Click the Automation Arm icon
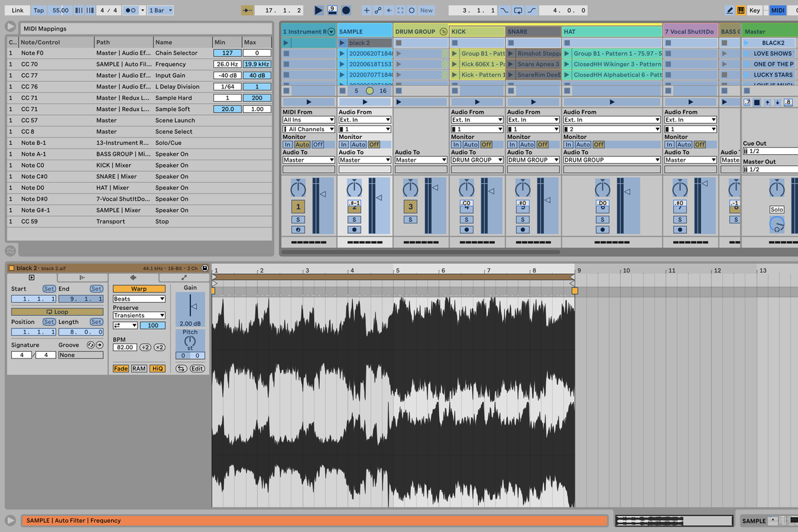798x532 pixels. click(x=378, y=11)
